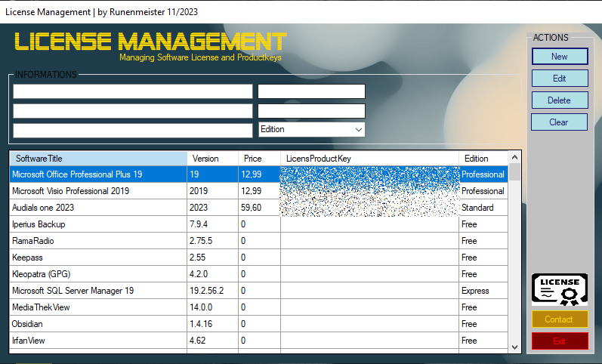Click the Professional edition cell for Visio
The width and height of the screenshot is (602, 364).
point(483,191)
